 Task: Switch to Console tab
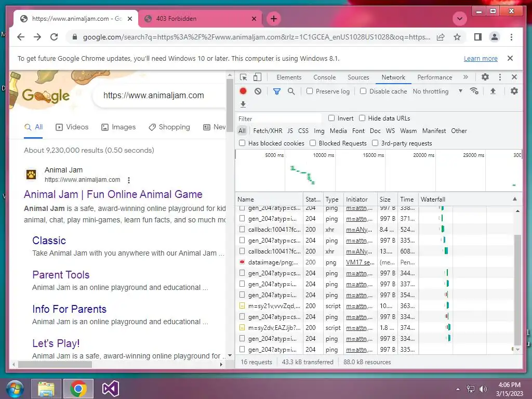tap(324, 77)
